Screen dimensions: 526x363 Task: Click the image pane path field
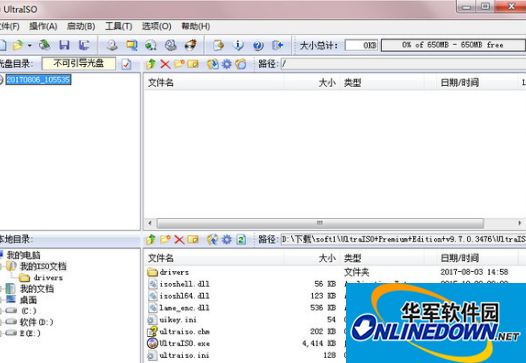[x=403, y=63]
